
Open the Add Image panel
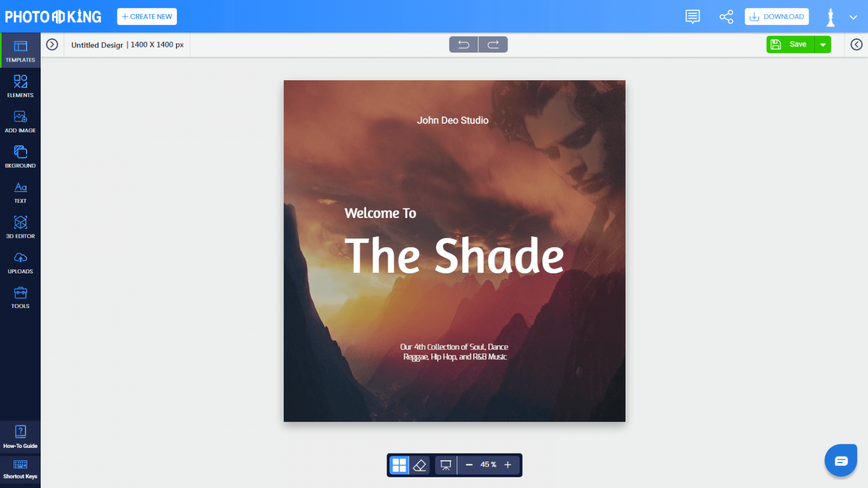pyautogui.click(x=20, y=121)
